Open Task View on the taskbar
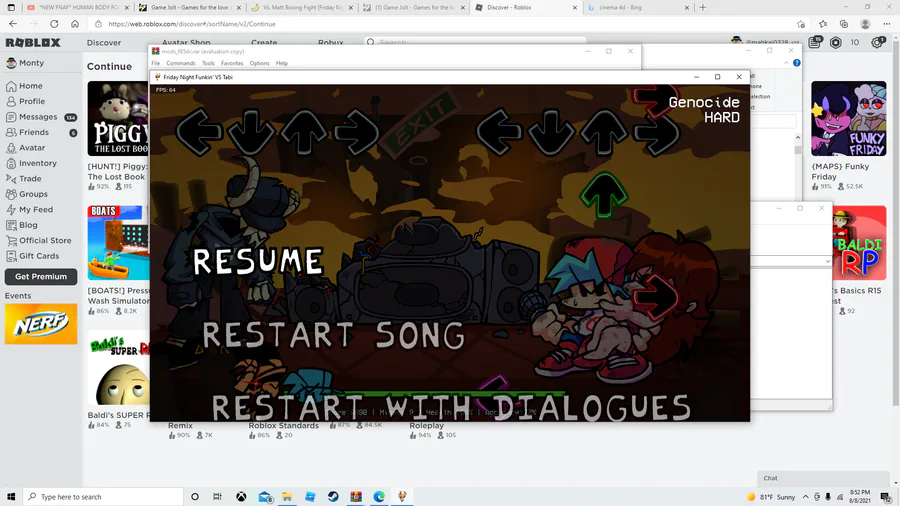This screenshot has height=506, width=900. (x=217, y=497)
